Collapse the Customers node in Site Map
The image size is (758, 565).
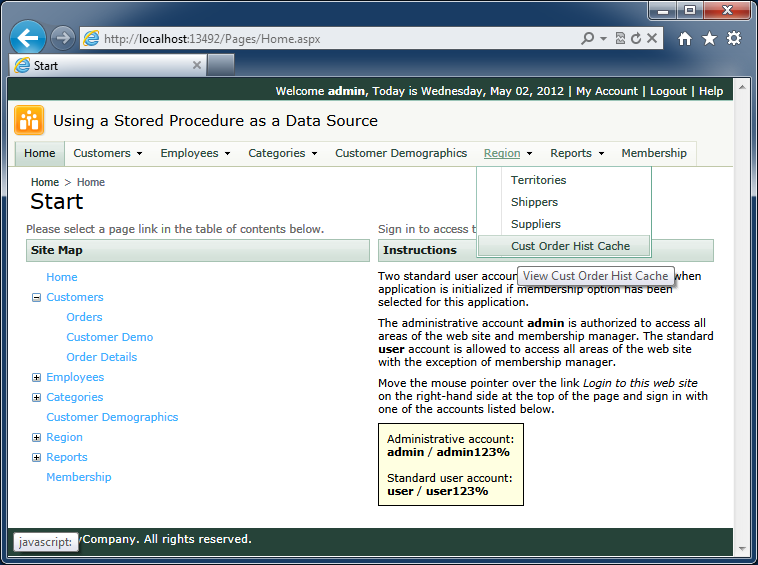click(x=37, y=297)
